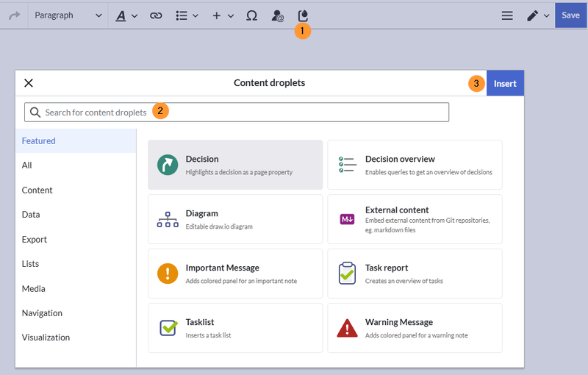
Task: Expand the Paragraph format dropdown
Action: coord(68,15)
